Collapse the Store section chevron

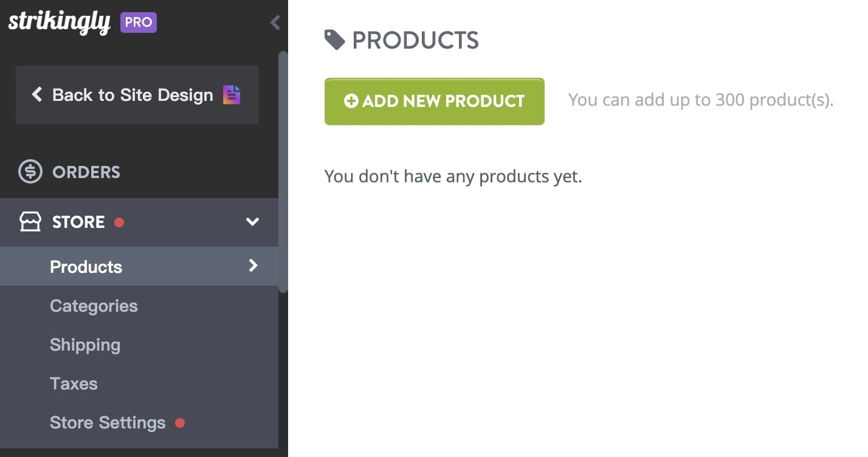252,222
